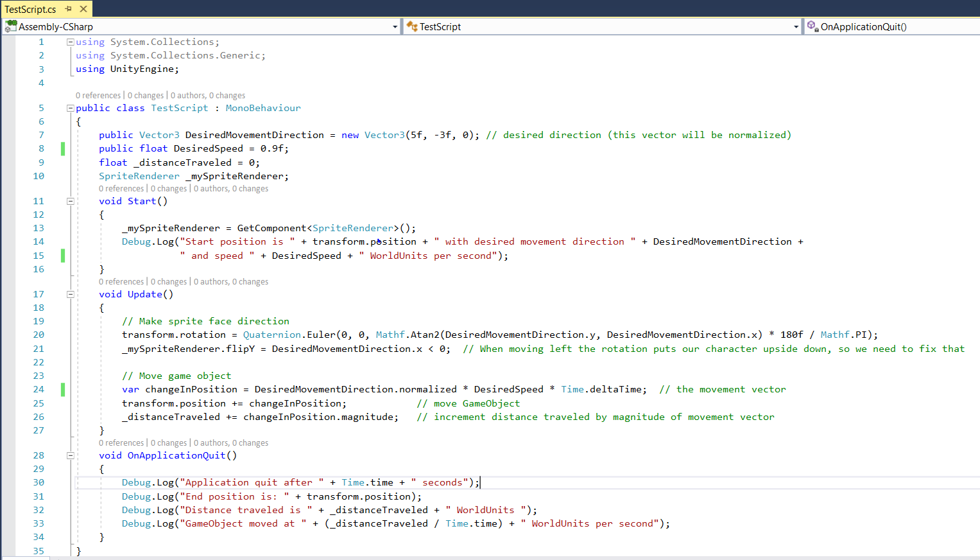Open '0 authors, 0 changes' above Update()
Viewport: 980px width, 560px height.
[x=231, y=282]
